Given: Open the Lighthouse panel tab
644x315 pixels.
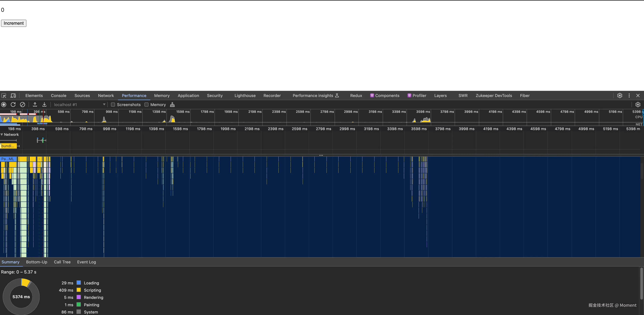Looking at the screenshot, I should (245, 95).
